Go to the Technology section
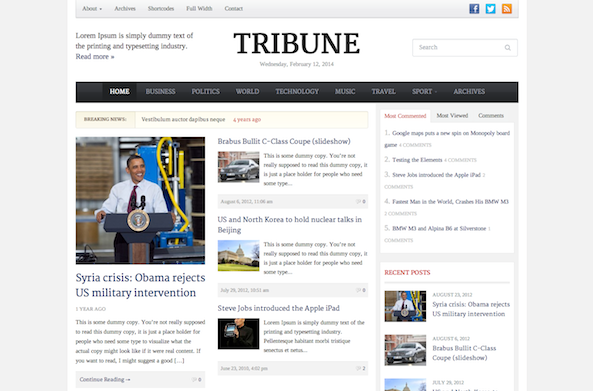This screenshot has height=391, width=593. [x=297, y=92]
